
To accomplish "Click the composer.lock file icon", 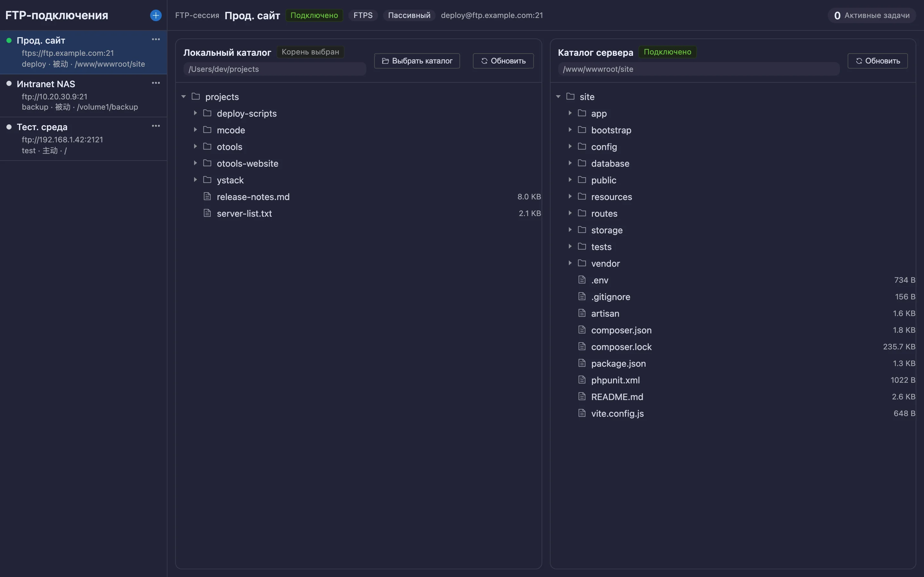I will pyautogui.click(x=582, y=347).
